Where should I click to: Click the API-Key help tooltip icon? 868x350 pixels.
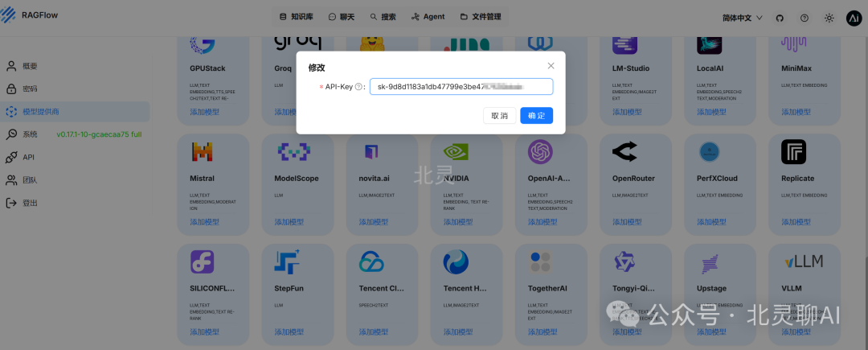(358, 87)
